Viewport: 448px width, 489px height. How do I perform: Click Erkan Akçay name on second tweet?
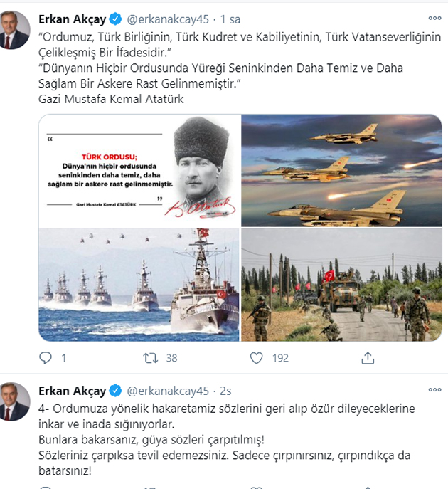point(73,391)
